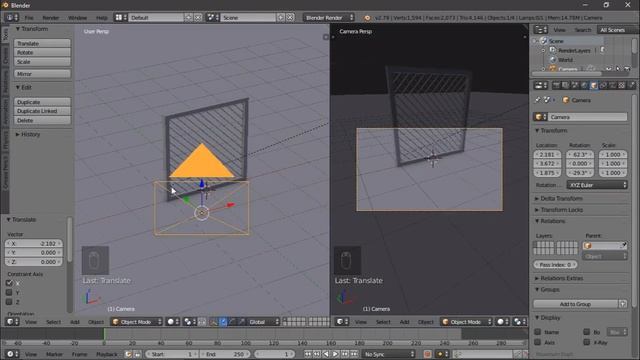Open the Blender Render engine dropdown

tap(329, 18)
